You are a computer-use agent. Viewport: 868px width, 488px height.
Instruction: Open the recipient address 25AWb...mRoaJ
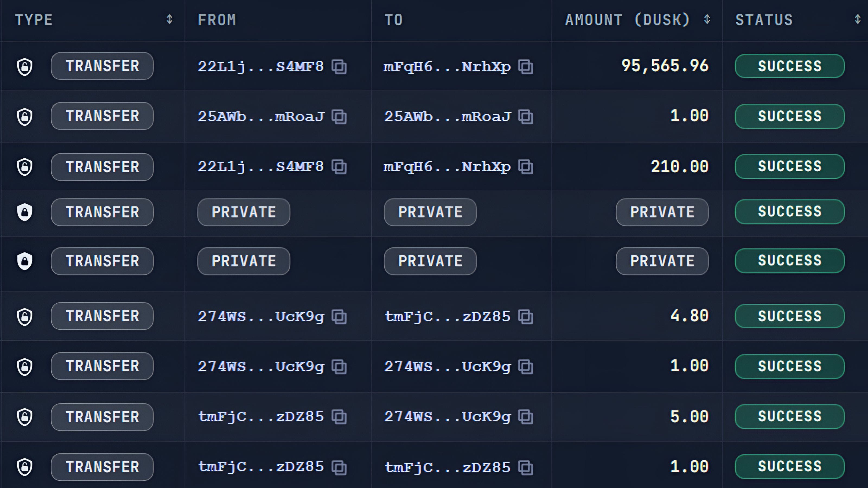(447, 117)
